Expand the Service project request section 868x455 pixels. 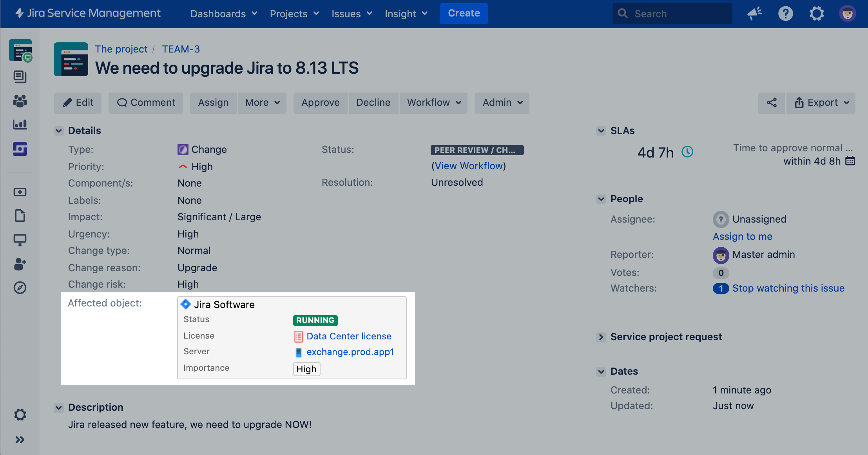601,337
